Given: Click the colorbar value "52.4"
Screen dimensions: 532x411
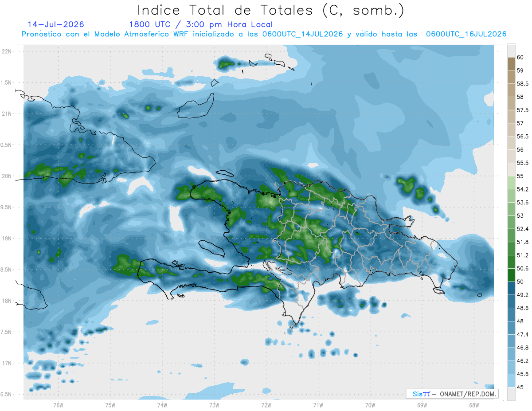Looking at the screenshot, I should tap(523, 229).
